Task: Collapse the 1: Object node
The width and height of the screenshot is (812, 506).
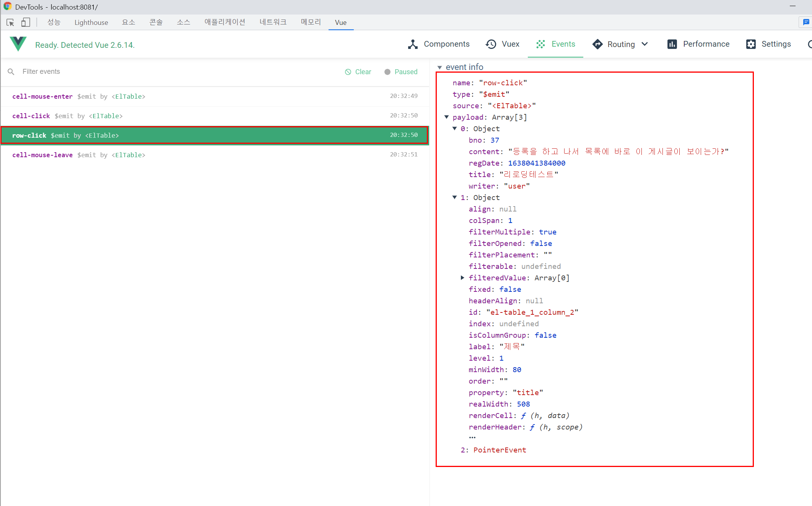Action: pyautogui.click(x=454, y=197)
